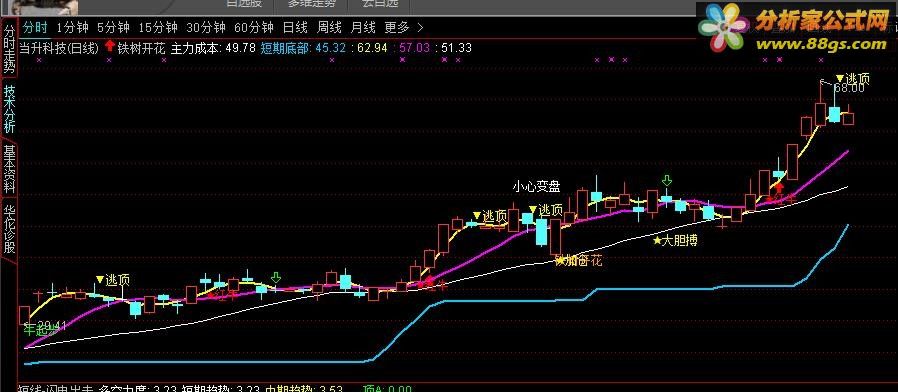The height and width of the screenshot is (392, 898).
Task: Click the 小心变盘 warning label on chart
Action: pos(536,186)
